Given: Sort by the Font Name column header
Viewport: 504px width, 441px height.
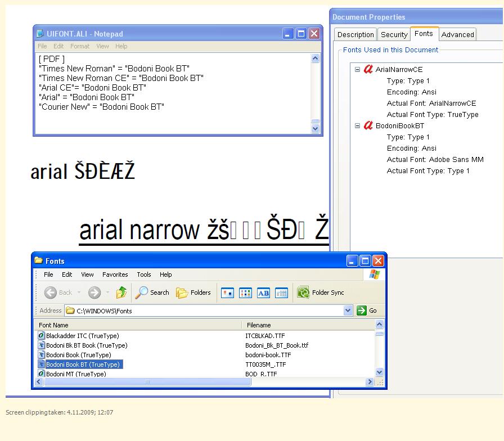Looking at the screenshot, I should pyautogui.click(x=138, y=325).
